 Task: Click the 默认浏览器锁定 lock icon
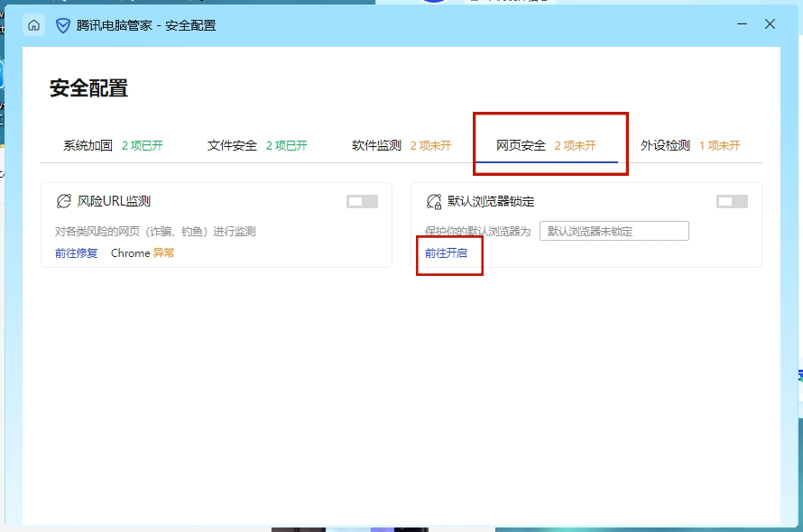pyautogui.click(x=434, y=201)
